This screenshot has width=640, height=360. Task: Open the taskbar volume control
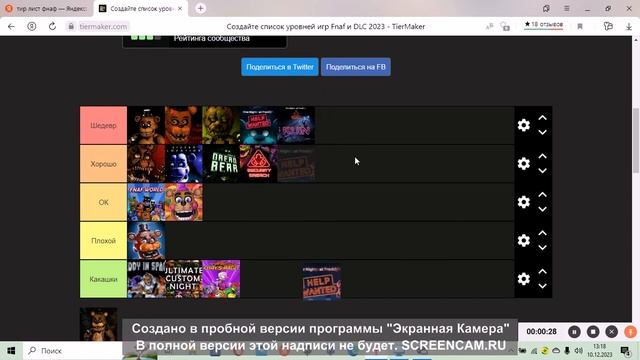coord(578,351)
